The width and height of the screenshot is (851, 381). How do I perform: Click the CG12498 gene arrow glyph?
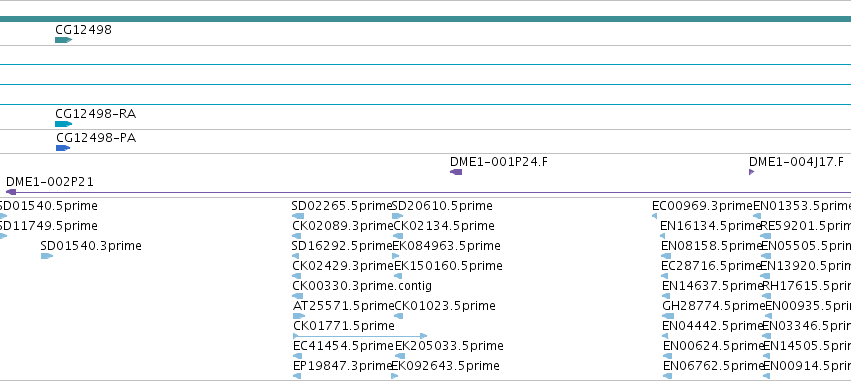63,40
